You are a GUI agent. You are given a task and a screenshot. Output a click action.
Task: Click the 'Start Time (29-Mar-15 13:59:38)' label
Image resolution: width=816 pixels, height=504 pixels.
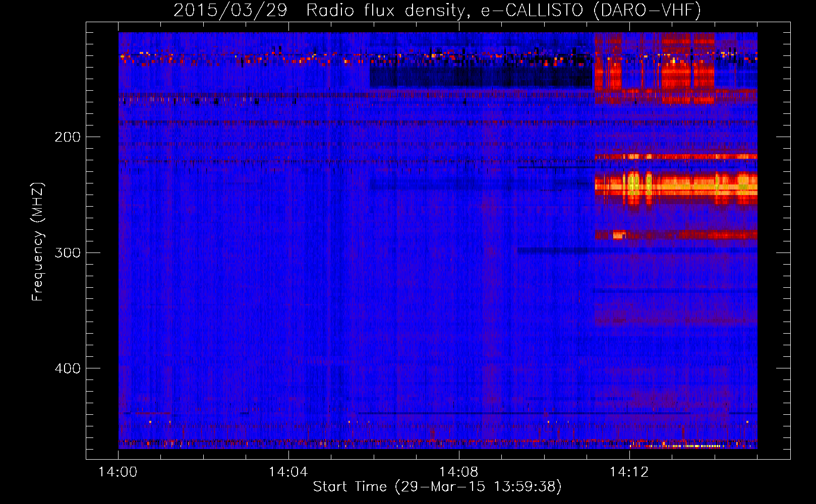point(437,486)
